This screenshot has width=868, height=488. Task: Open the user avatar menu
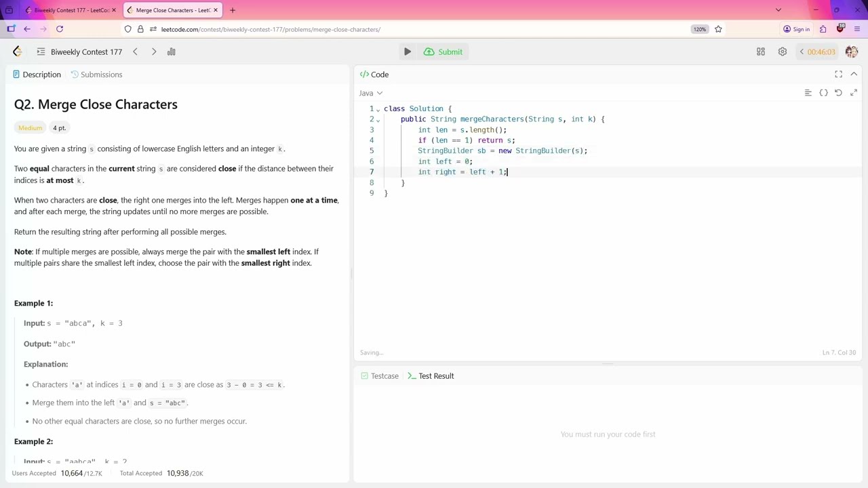(852, 52)
